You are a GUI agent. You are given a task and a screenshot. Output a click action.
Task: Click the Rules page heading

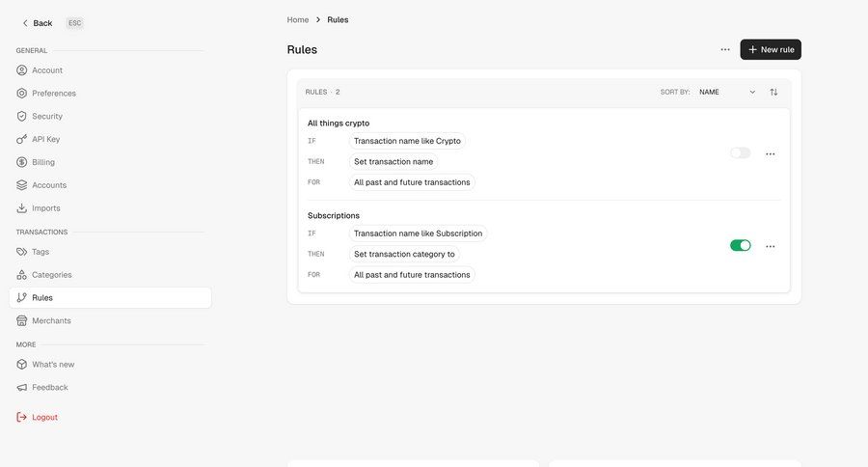pyautogui.click(x=302, y=49)
